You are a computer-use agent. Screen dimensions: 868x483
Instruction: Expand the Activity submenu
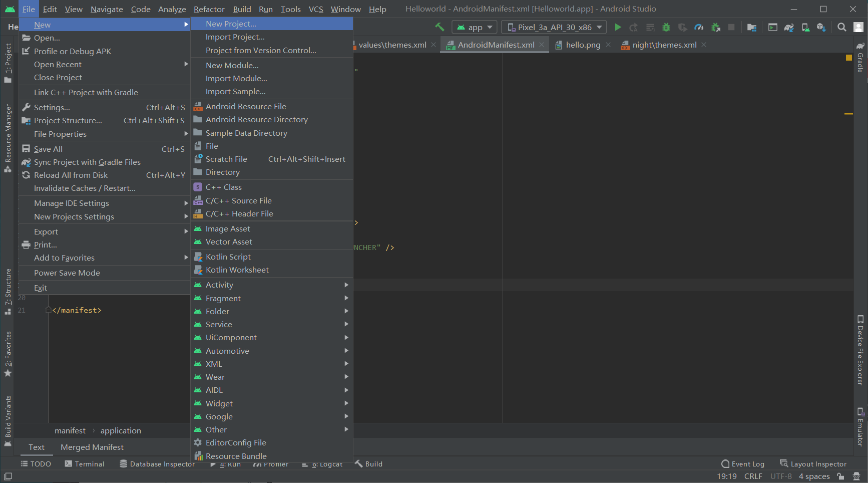click(219, 285)
